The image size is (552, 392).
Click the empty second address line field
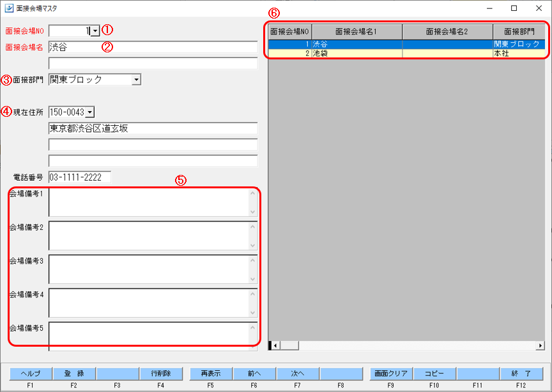click(x=153, y=145)
